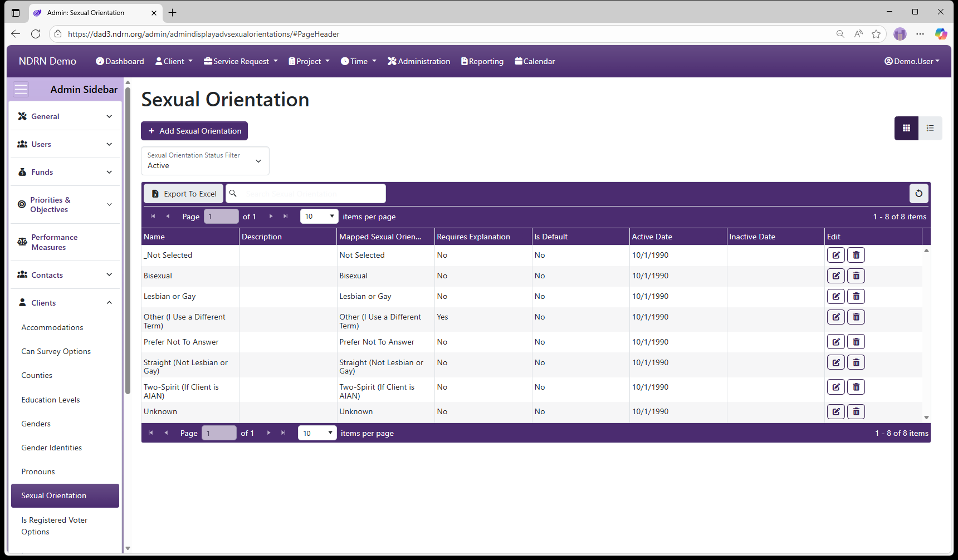The image size is (958, 560).
Task: Edit the Two-Spirit row
Action: click(x=836, y=387)
